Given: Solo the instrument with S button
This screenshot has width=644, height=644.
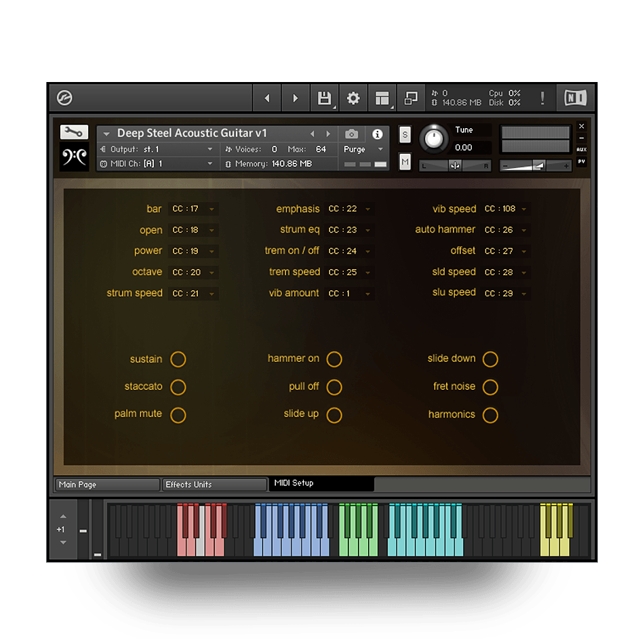Looking at the screenshot, I should (x=405, y=134).
